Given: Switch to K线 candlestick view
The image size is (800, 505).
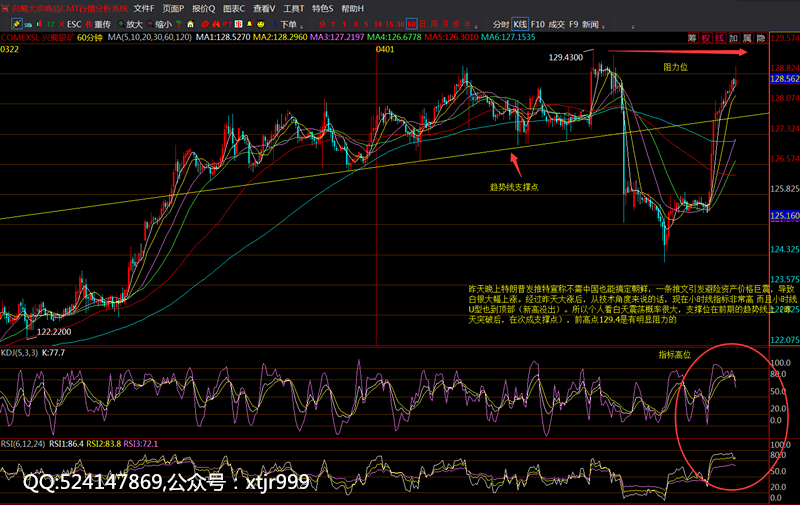Looking at the screenshot, I should pos(520,24).
